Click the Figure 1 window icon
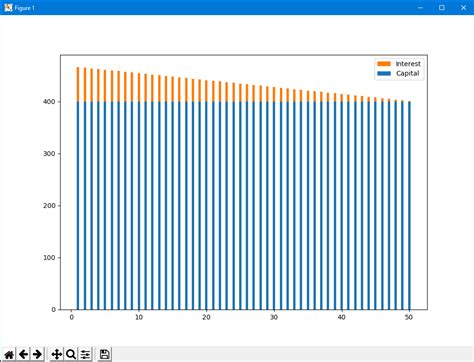The width and height of the screenshot is (474, 362). [8, 7]
